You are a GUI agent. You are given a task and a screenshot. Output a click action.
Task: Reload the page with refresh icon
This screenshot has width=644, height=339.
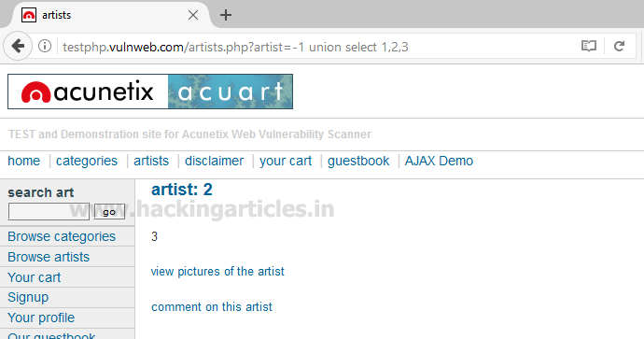click(620, 46)
